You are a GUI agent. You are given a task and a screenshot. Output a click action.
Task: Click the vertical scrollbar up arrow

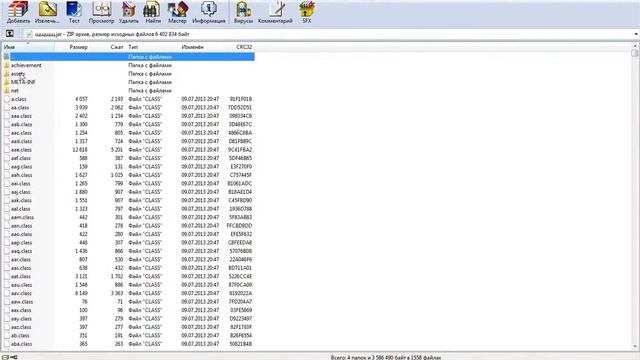635,46
